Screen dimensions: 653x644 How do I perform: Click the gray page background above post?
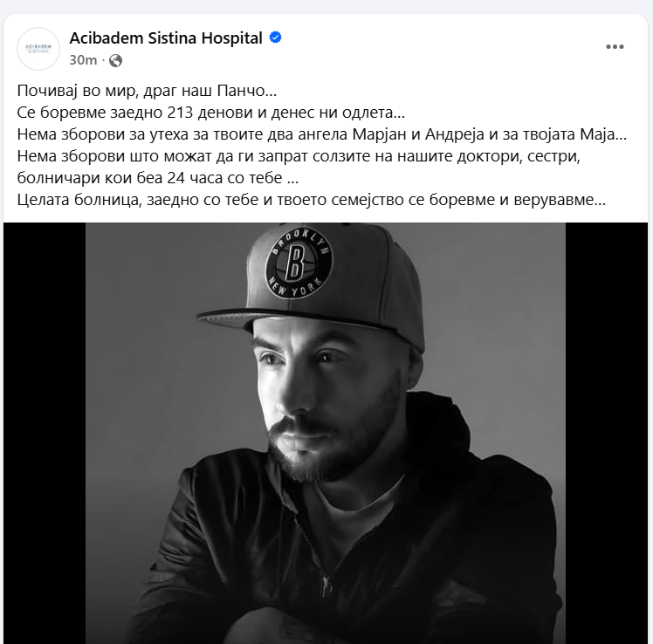(326, 6)
